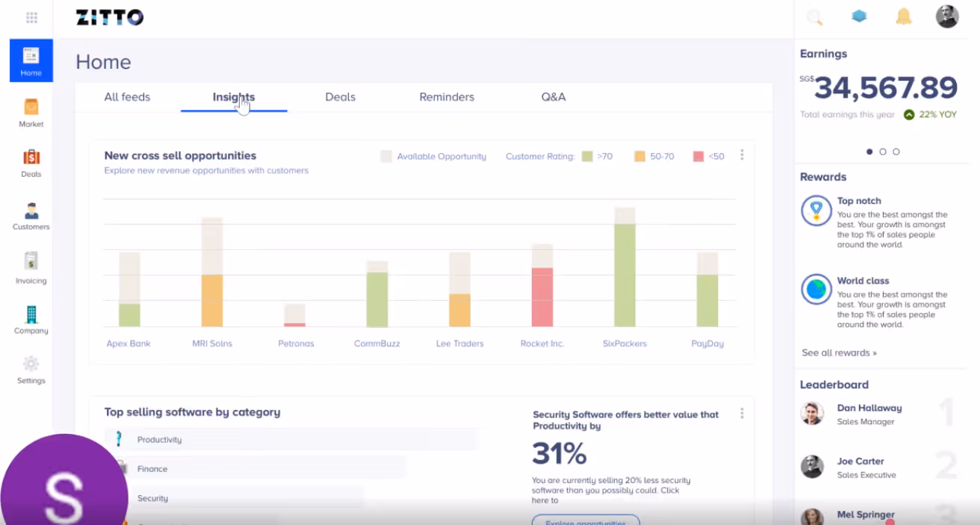The width and height of the screenshot is (980, 525).
Task: Open the Invoicing section
Action: click(31, 267)
